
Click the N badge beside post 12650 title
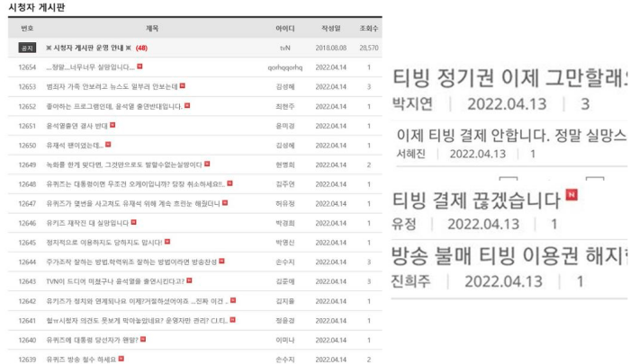(x=108, y=145)
